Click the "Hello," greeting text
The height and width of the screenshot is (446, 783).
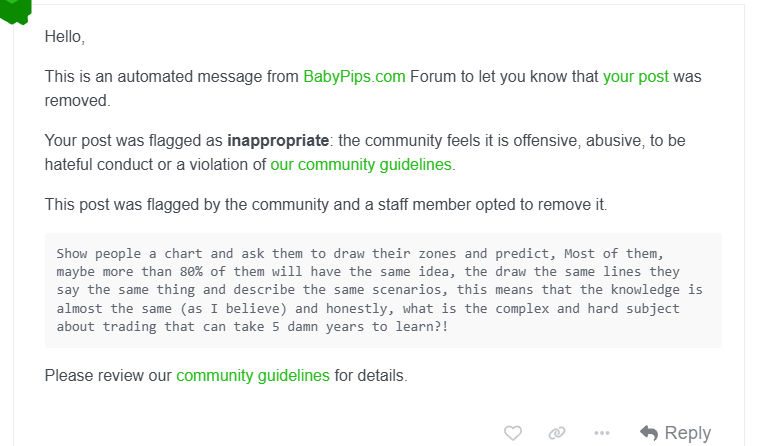pos(65,36)
